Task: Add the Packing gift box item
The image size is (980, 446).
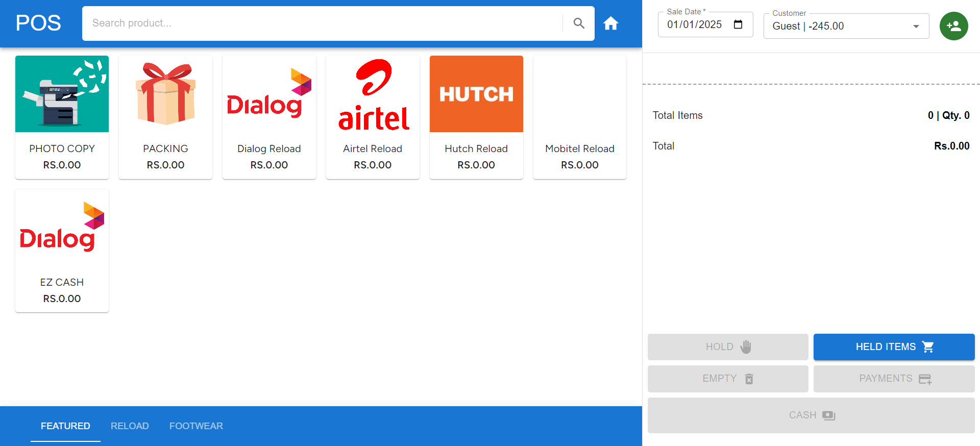Action: point(165,94)
